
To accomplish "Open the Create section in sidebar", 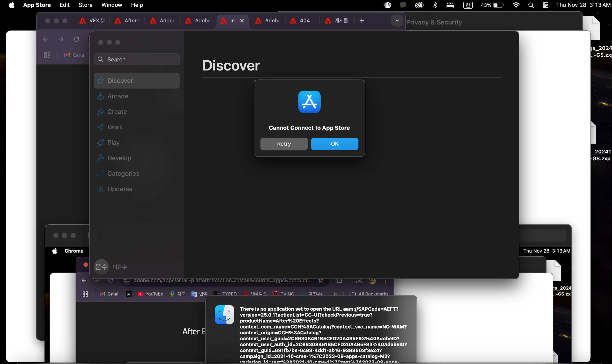I will (117, 112).
